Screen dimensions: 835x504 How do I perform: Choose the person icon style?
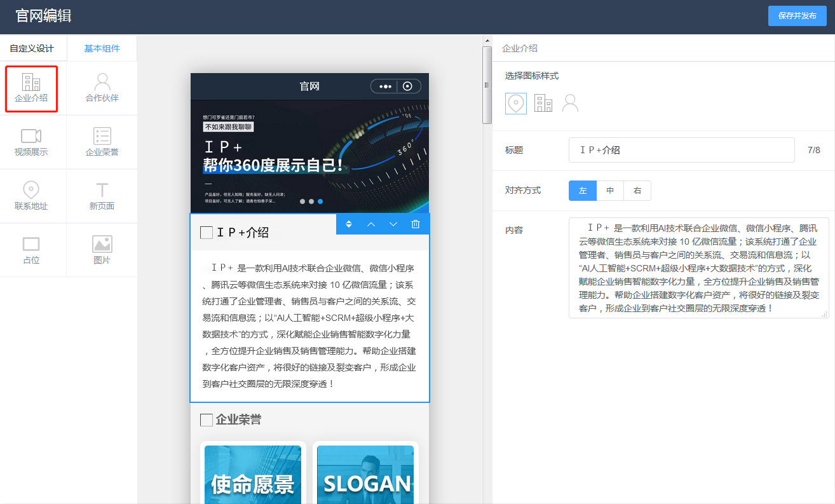pos(571,103)
